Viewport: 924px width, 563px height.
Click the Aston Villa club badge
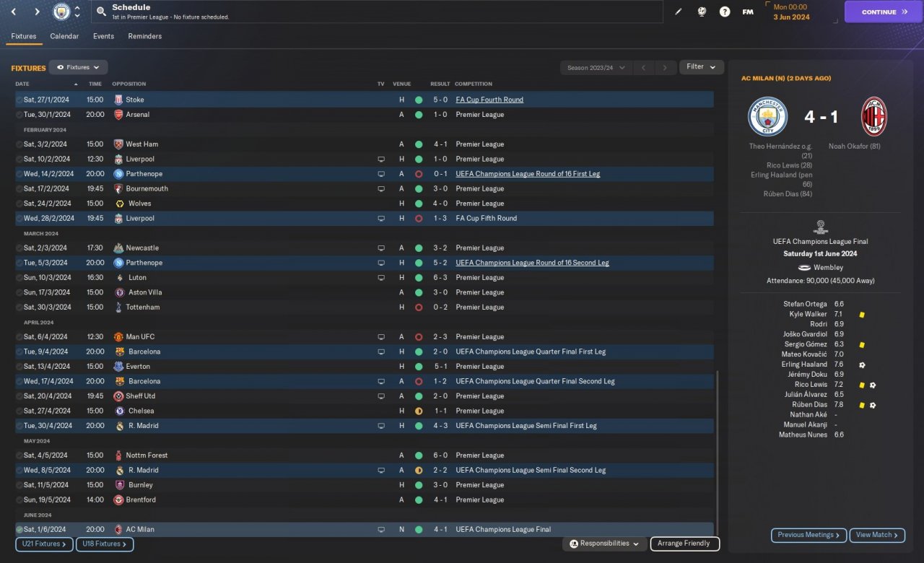(x=118, y=292)
